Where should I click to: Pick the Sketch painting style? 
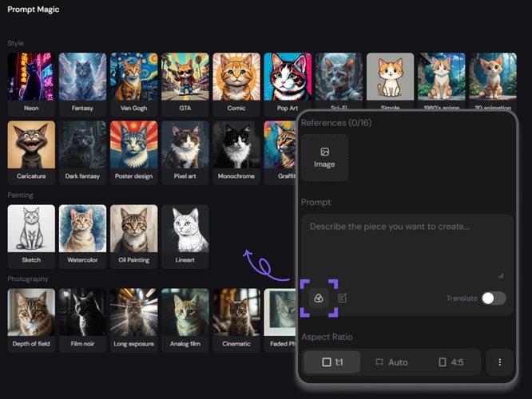[31, 236]
